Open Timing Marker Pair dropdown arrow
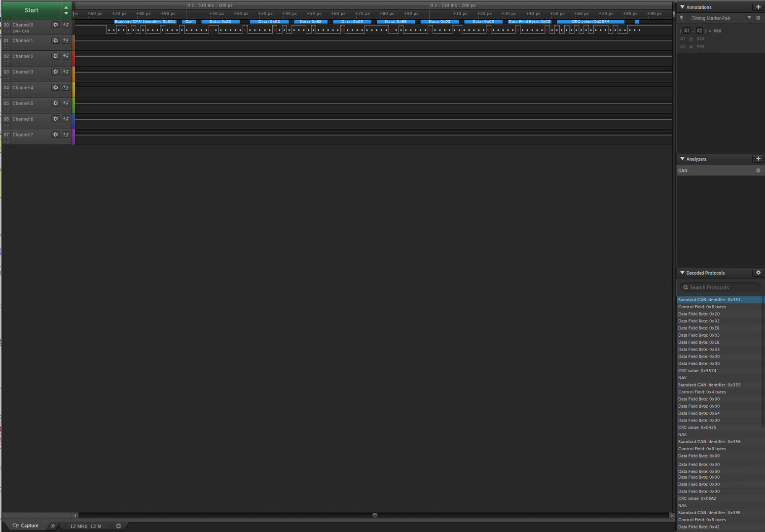 [749, 18]
